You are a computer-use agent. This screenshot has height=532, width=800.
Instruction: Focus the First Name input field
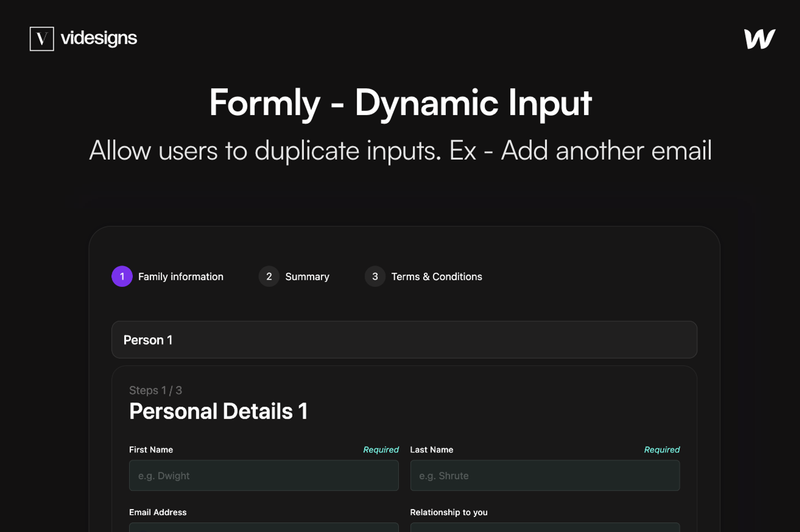[x=264, y=475]
